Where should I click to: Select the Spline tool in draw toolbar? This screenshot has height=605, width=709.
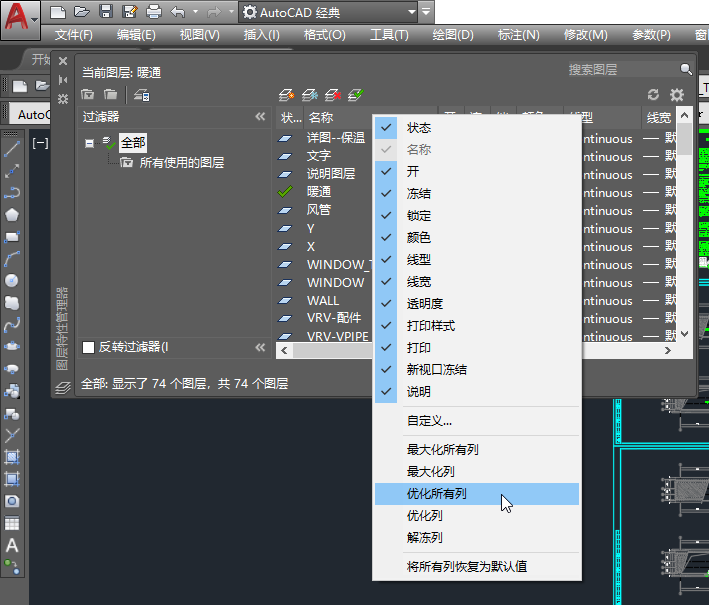[12, 325]
